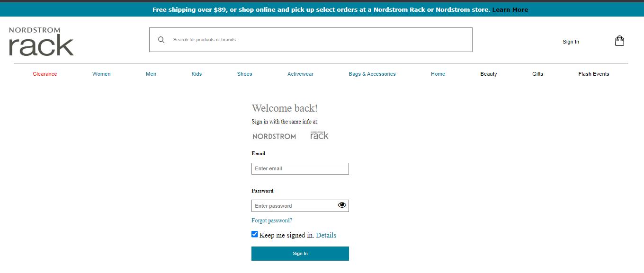Open the Shoes category

pyautogui.click(x=244, y=74)
